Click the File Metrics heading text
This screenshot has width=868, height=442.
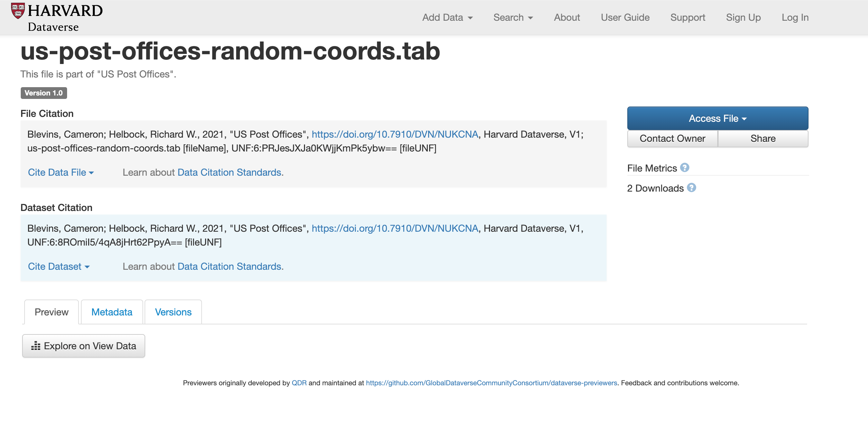point(652,168)
